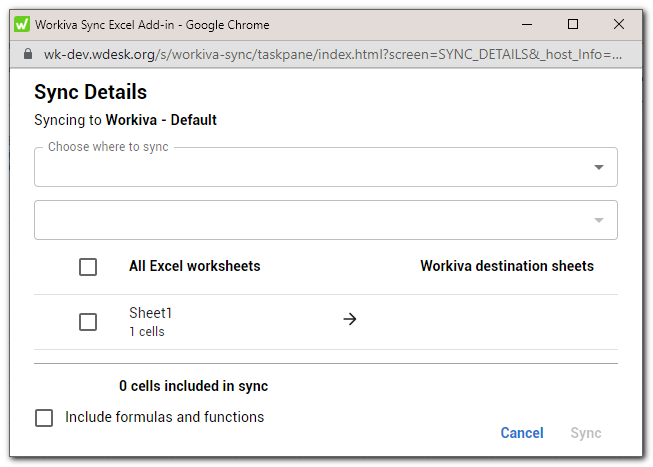Check the Sheet1 row checkbox
The width and height of the screenshot is (653, 467).
pos(88,322)
